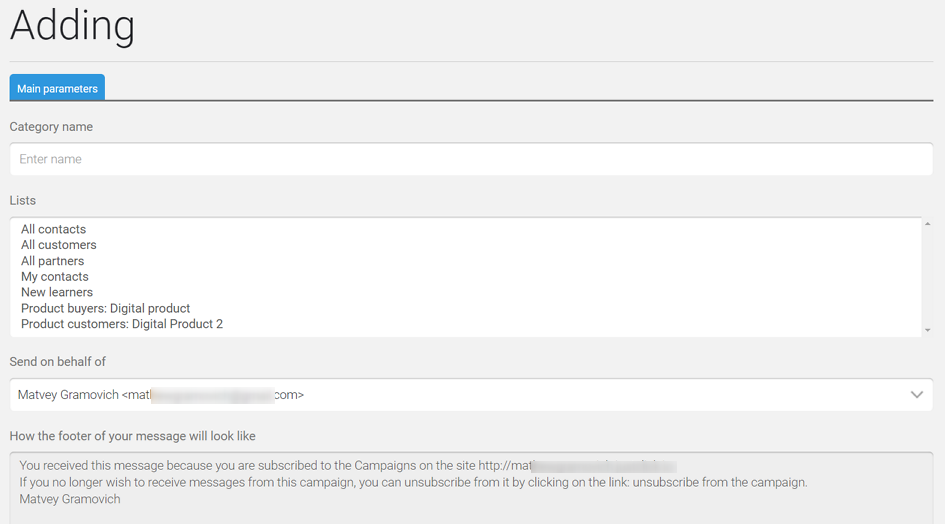
Task: Pick New learners in the Lists box
Action: tap(57, 292)
